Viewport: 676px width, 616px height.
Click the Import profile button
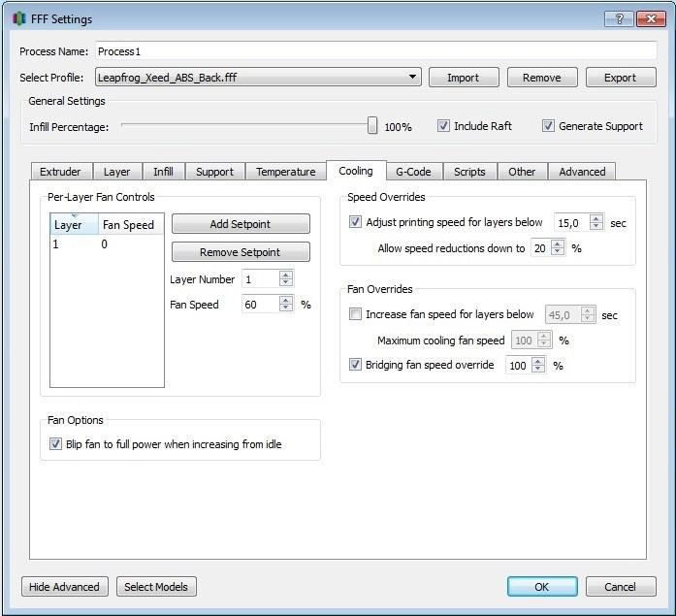(464, 78)
